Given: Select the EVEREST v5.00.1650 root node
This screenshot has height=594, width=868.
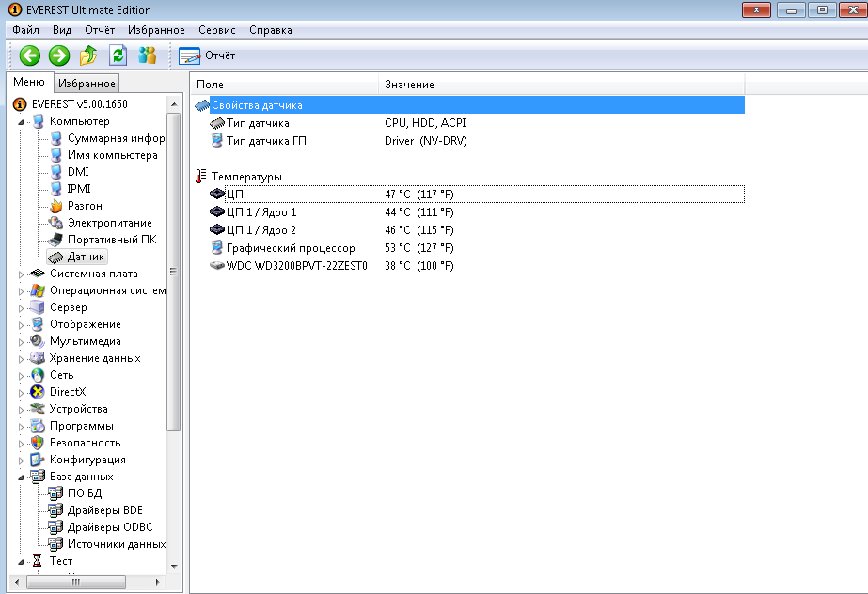Looking at the screenshot, I should pos(79,104).
